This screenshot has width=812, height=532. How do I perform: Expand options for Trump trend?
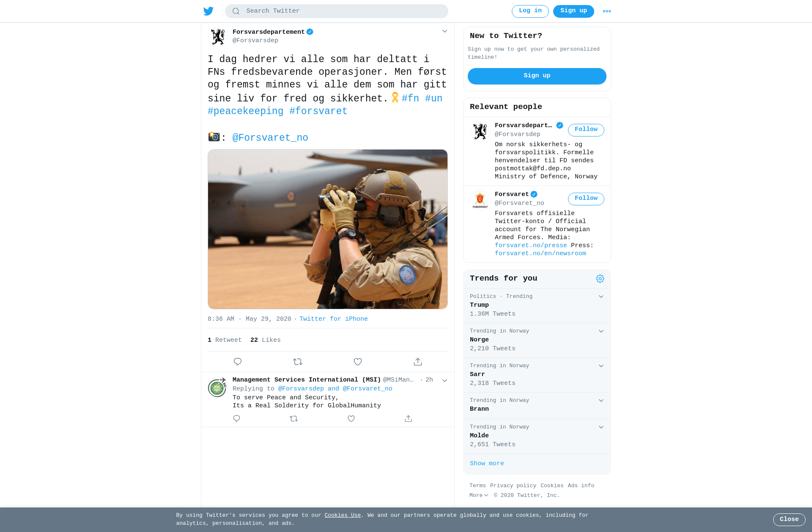[x=601, y=297]
